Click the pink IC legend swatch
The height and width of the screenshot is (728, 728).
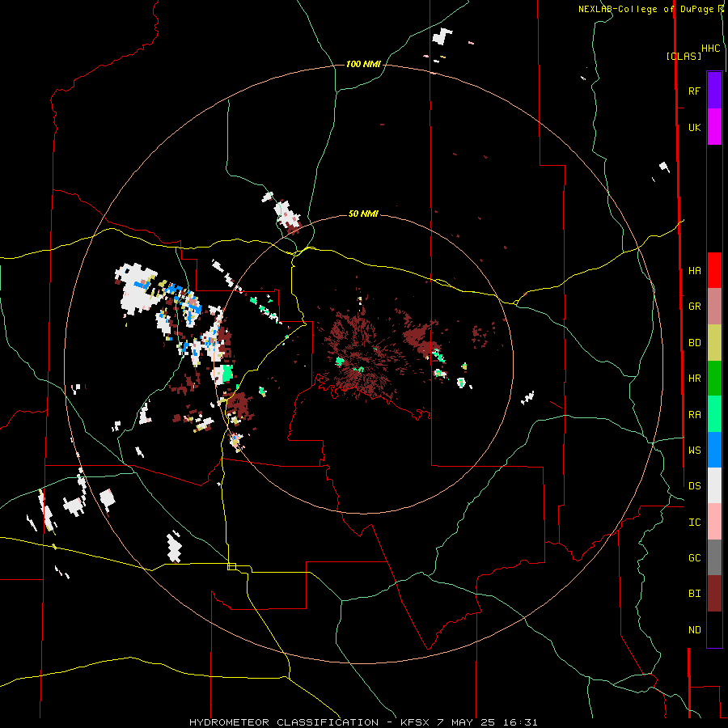point(714,522)
